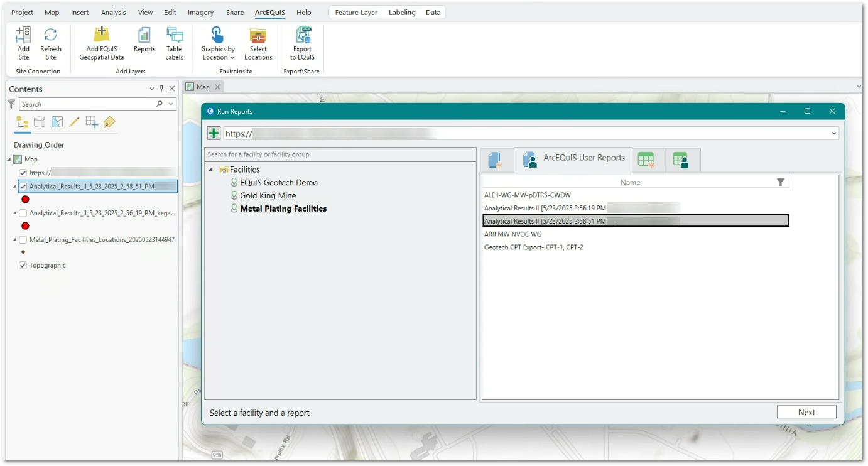This screenshot has width=868, height=466.
Task: Expand the server URL dropdown in Run Reports
Action: [833, 133]
